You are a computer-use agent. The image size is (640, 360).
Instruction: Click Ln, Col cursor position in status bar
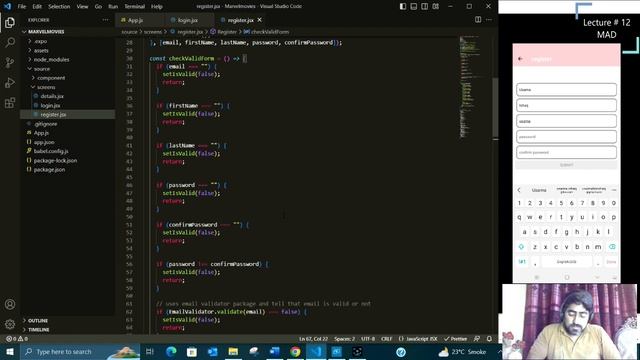[x=313, y=339]
